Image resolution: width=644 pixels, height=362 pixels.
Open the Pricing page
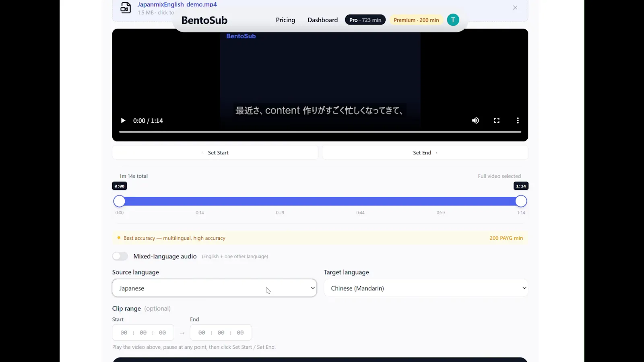[x=285, y=20]
